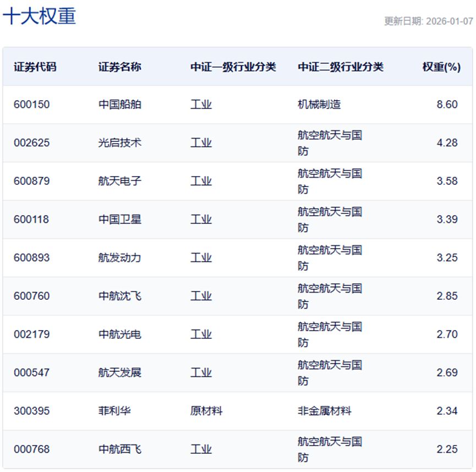The image size is (476, 472).
Task: Click the 十大权重 section title
Action: pos(39,16)
